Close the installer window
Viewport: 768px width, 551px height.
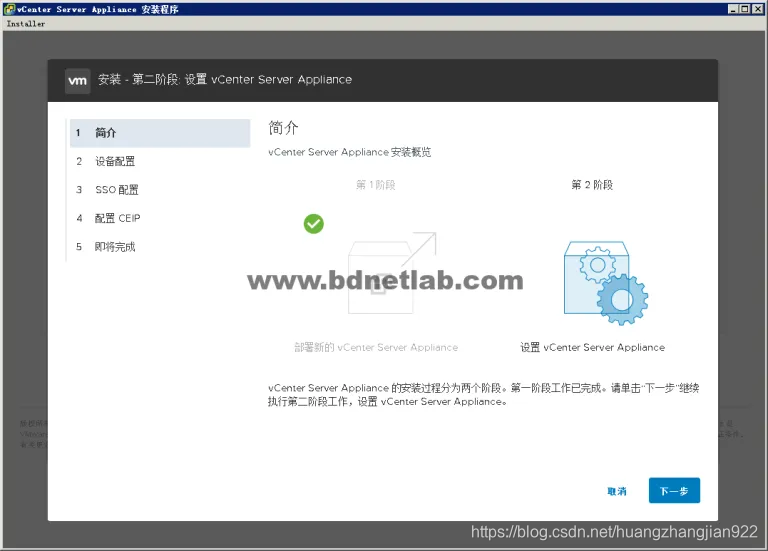(x=757, y=9)
